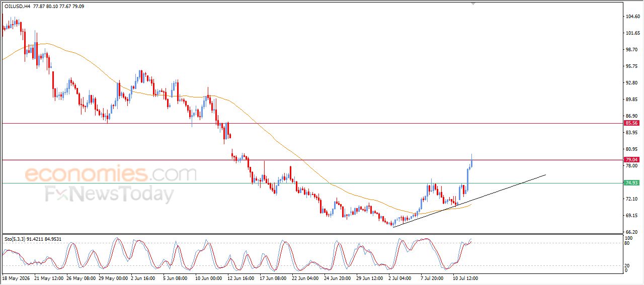Select the red horizontal line at 85.56
Viewport: 644px width, 285px height.
coord(312,123)
